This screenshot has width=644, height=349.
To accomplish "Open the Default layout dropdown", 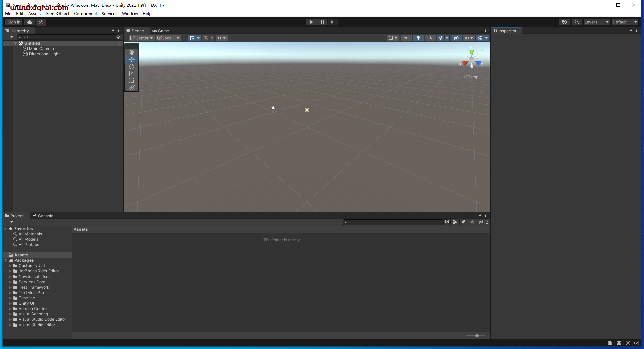I will pyautogui.click(x=625, y=22).
